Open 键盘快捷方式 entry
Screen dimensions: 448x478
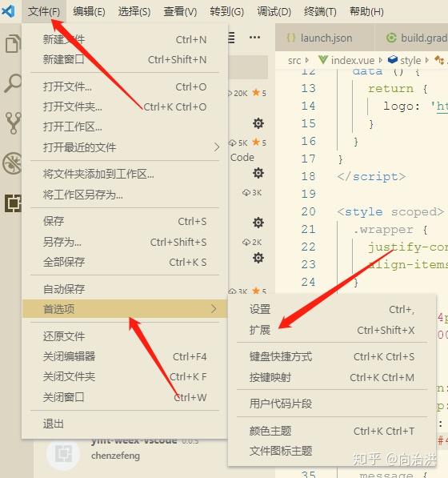[x=332, y=356]
